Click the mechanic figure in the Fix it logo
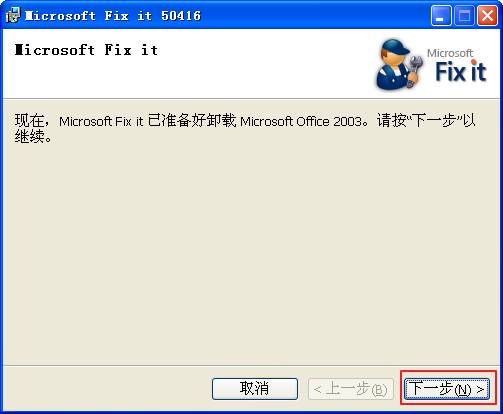The width and height of the screenshot is (503, 414). (399, 64)
